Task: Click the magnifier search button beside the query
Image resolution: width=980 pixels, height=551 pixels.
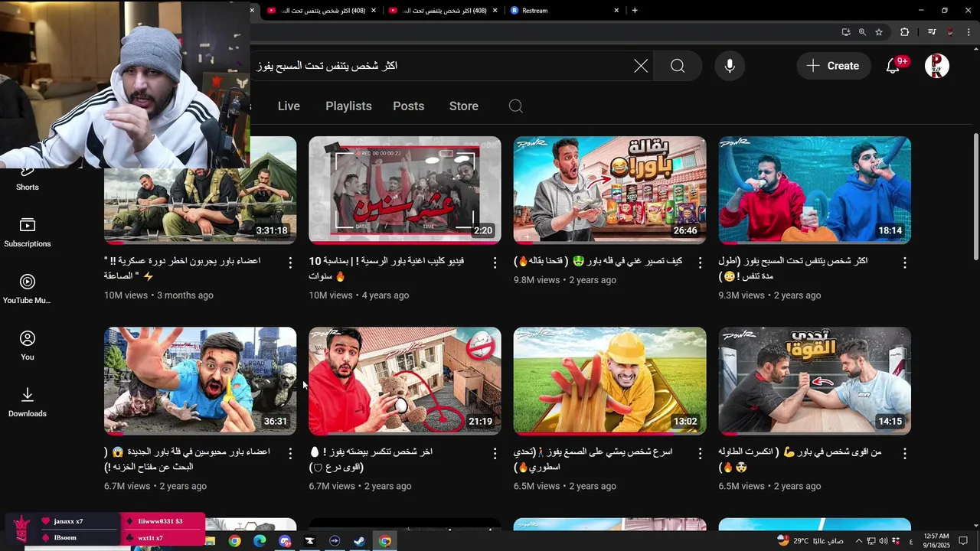Action: pyautogui.click(x=678, y=66)
